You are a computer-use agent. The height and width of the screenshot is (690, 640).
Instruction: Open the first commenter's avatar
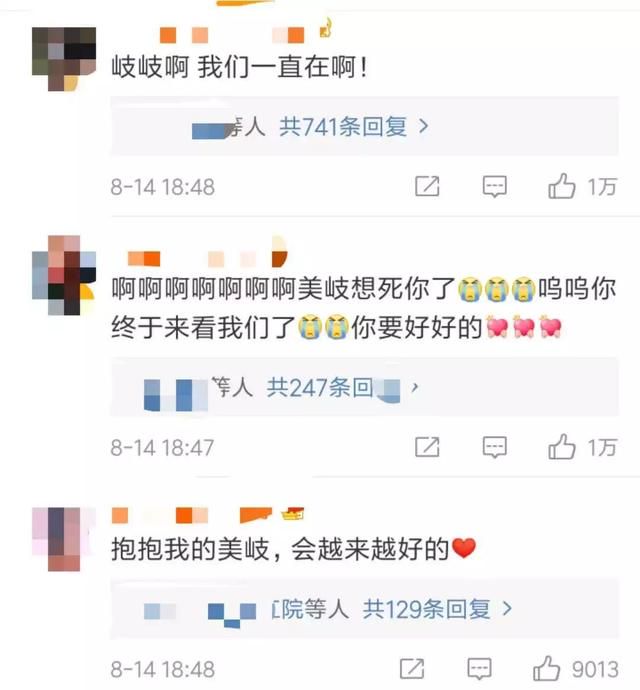[64, 59]
